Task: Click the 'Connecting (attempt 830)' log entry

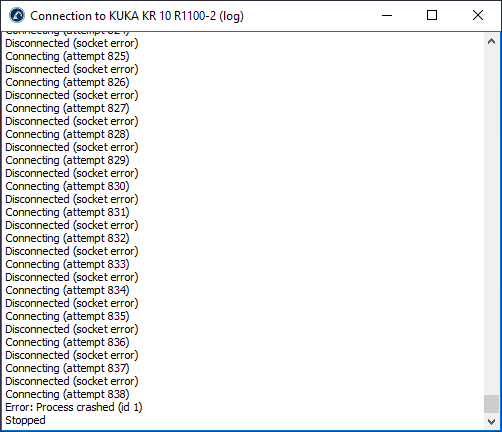Action: pos(67,186)
